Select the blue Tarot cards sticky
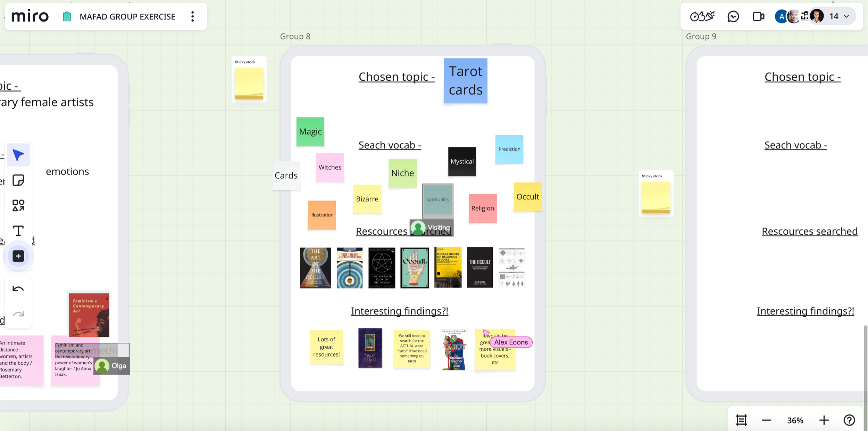 pyautogui.click(x=465, y=81)
